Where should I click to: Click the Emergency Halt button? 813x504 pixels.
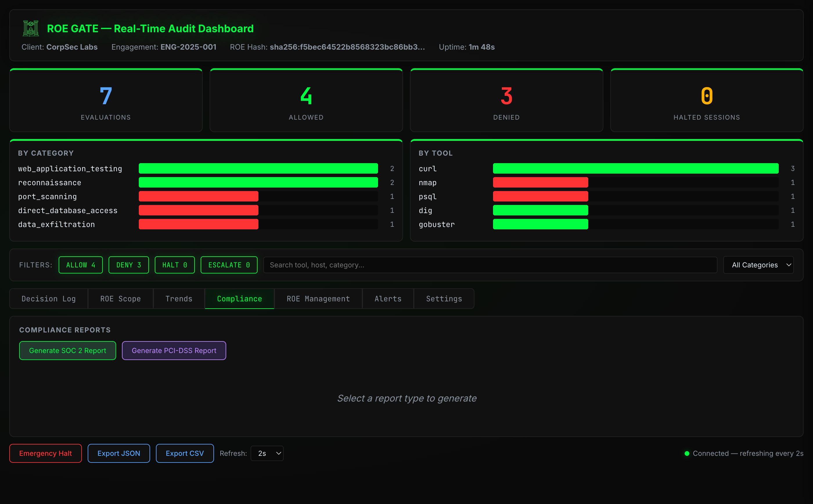click(45, 453)
